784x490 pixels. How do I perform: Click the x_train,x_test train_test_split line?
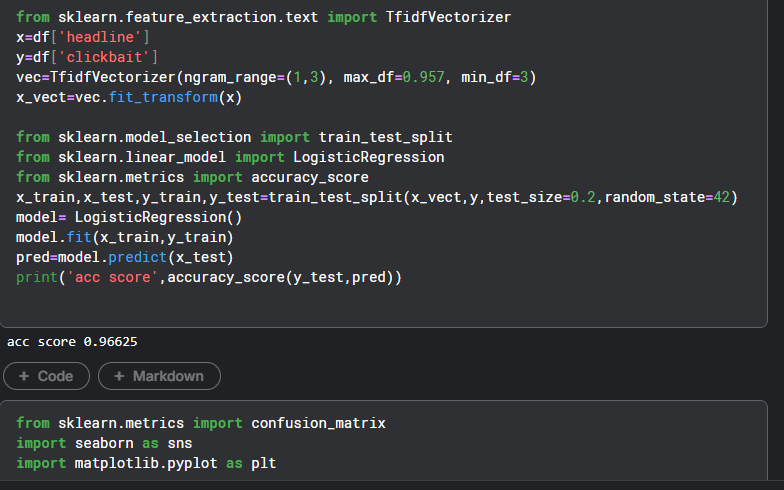(377, 197)
